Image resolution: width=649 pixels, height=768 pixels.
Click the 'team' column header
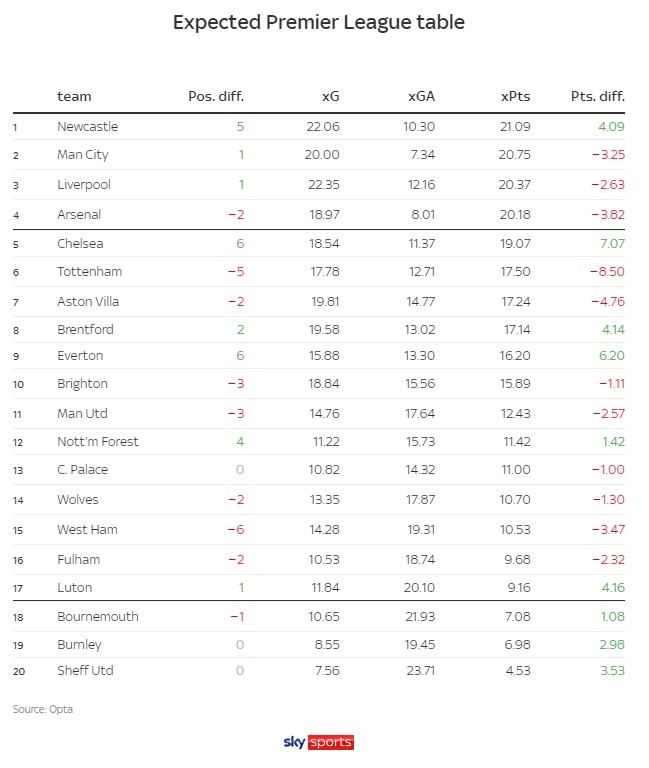point(74,97)
